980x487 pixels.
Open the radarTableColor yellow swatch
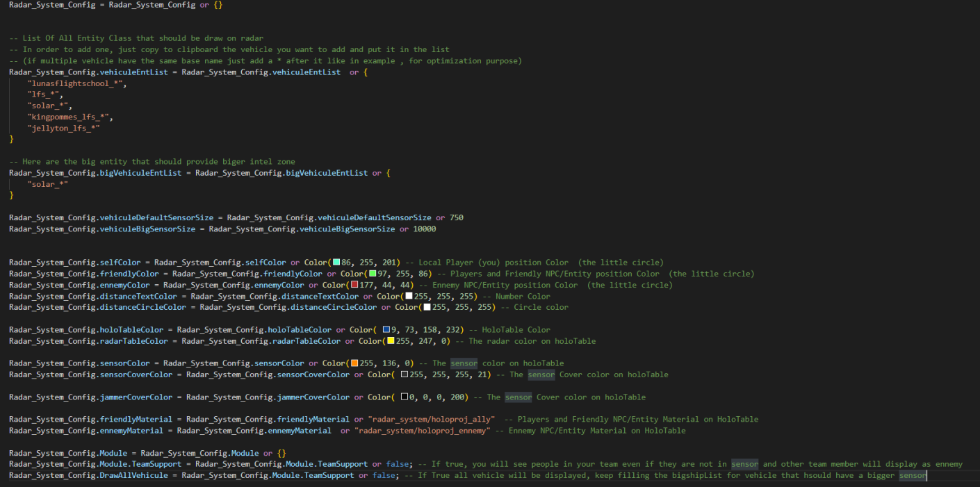pyautogui.click(x=391, y=341)
